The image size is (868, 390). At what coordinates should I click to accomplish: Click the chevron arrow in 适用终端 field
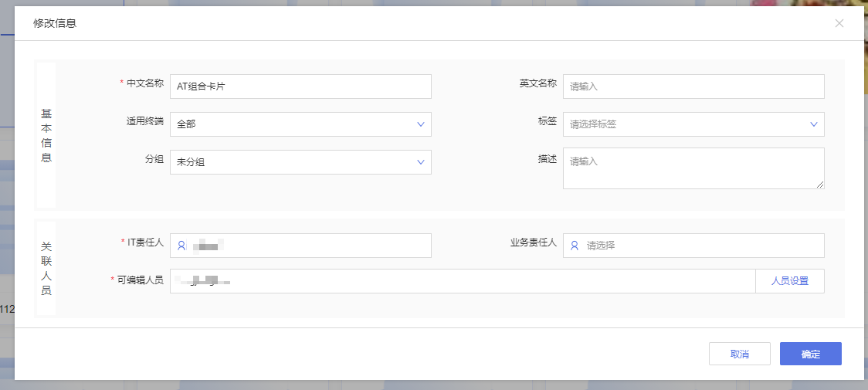tap(421, 124)
